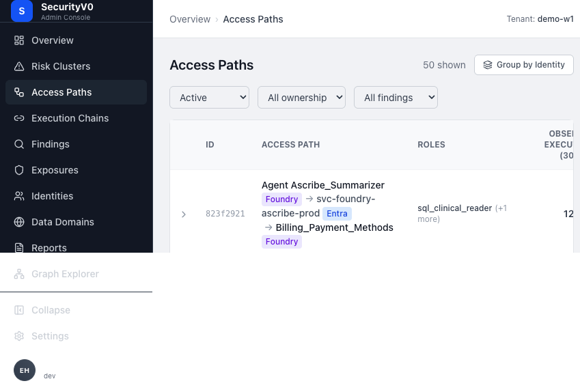Expand row 823f2921 with chevron
The image size is (580, 392).
(184, 214)
